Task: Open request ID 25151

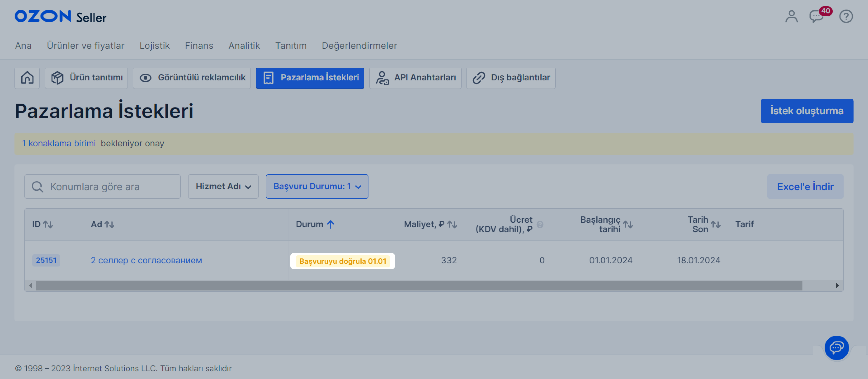Action: click(46, 260)
